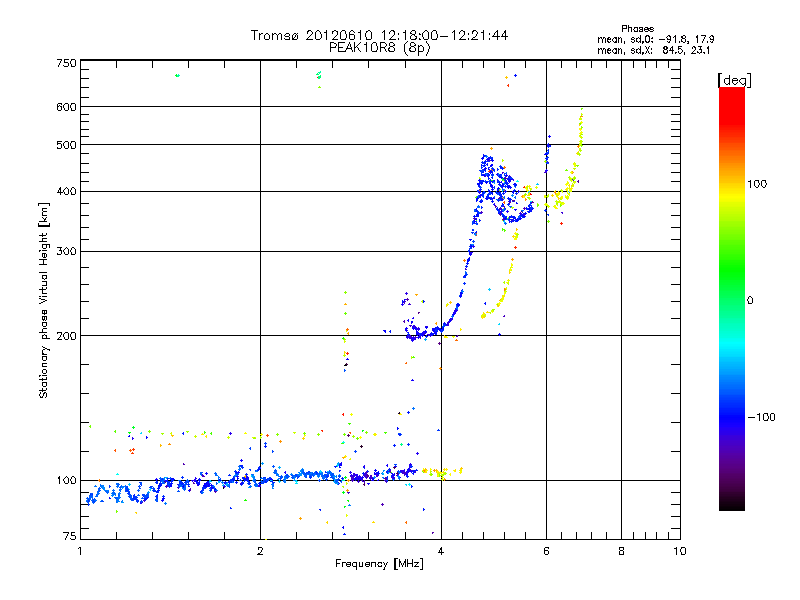
Task: Click the y-axis tick label '200'
Action: [66, 336]
